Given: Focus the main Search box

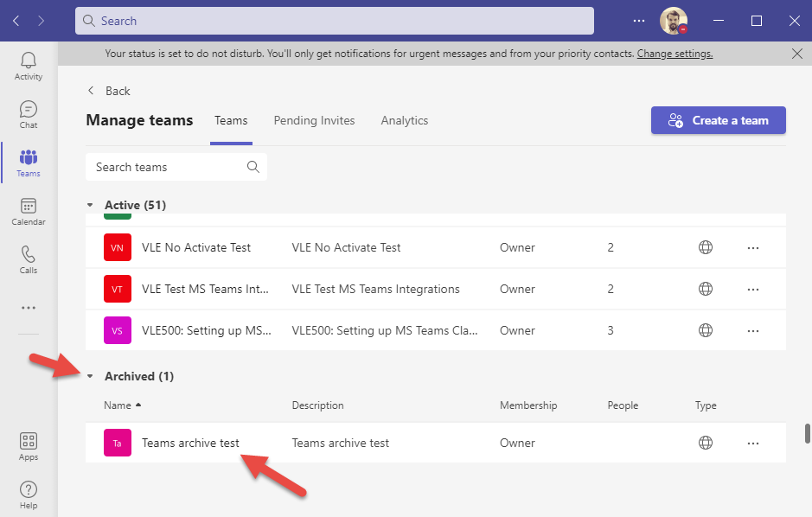Looking at the screenshot, I should point(335,21).
